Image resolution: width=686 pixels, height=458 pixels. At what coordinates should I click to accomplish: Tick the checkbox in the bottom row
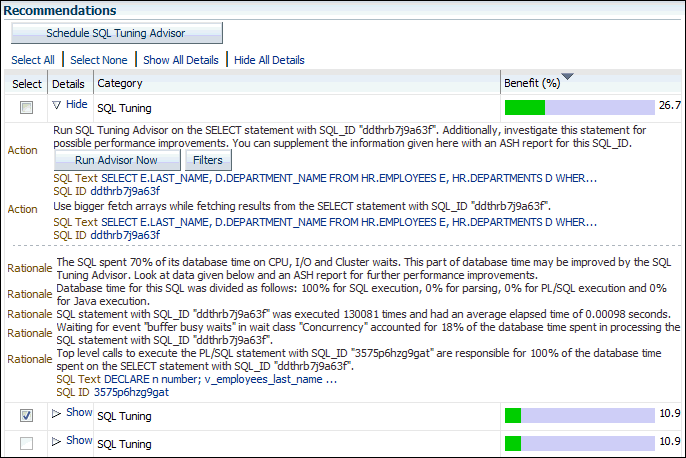tap(27, 443)
